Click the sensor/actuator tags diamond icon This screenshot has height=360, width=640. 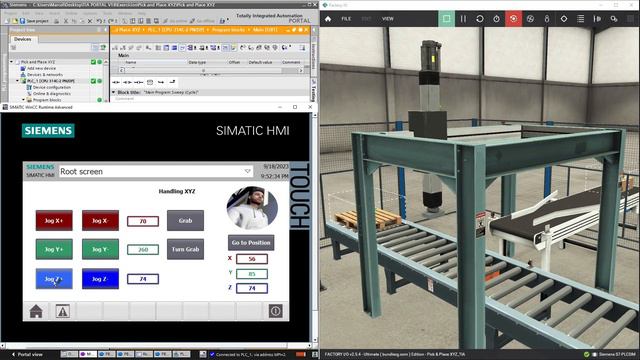[x=564, y=19]
